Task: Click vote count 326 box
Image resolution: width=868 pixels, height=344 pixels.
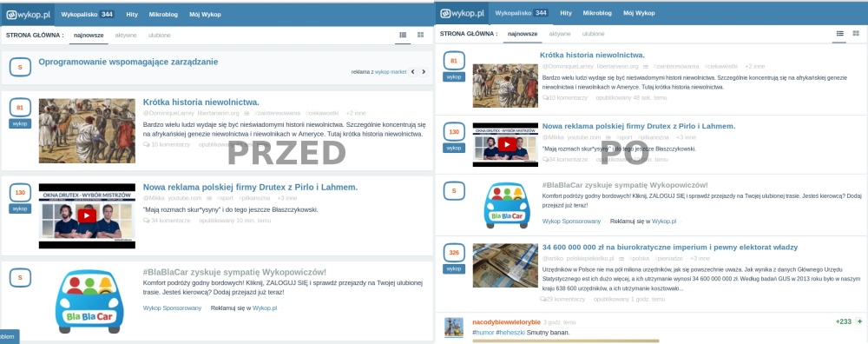Action: click(454, 253)
